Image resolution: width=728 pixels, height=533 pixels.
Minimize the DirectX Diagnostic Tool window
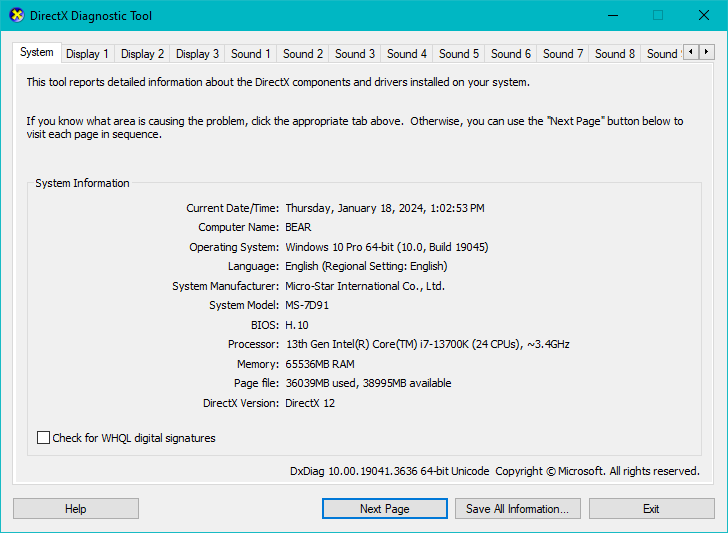[611, 16]
